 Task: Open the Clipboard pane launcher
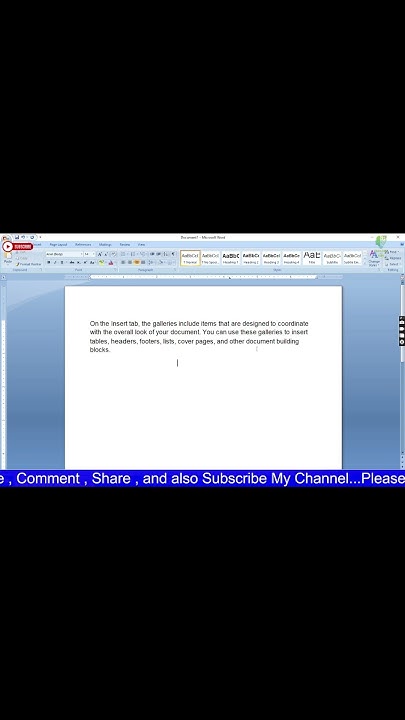40,270
